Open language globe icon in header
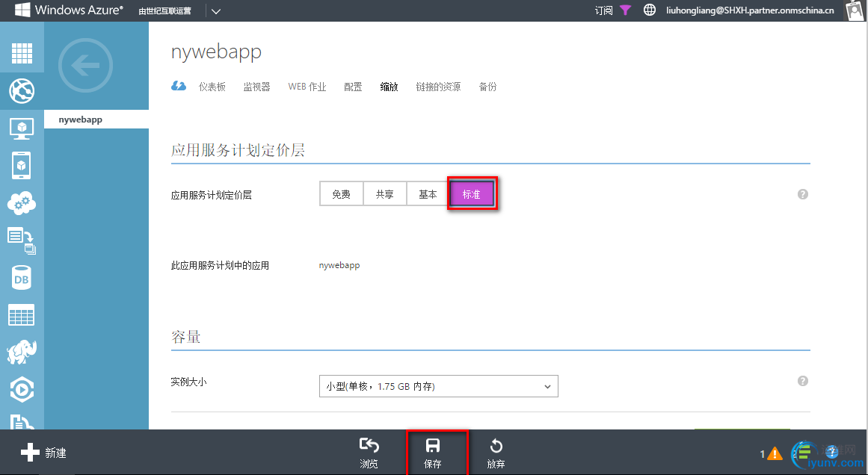The height and width of the screenshot is (475, 868). pos(650,10)
